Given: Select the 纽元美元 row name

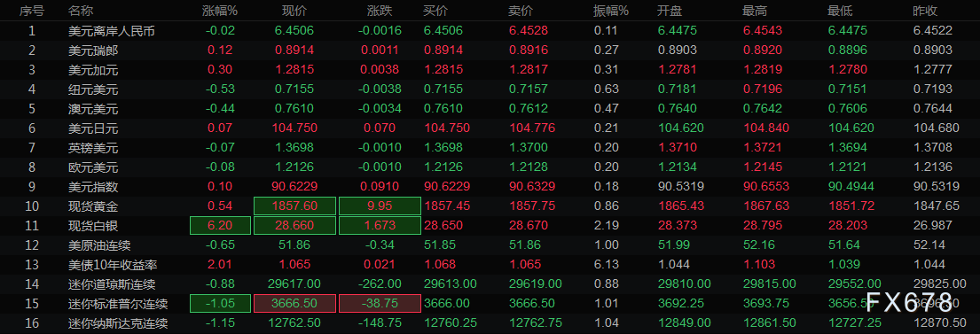Looking at the screenshot, I should click(92, 89).
